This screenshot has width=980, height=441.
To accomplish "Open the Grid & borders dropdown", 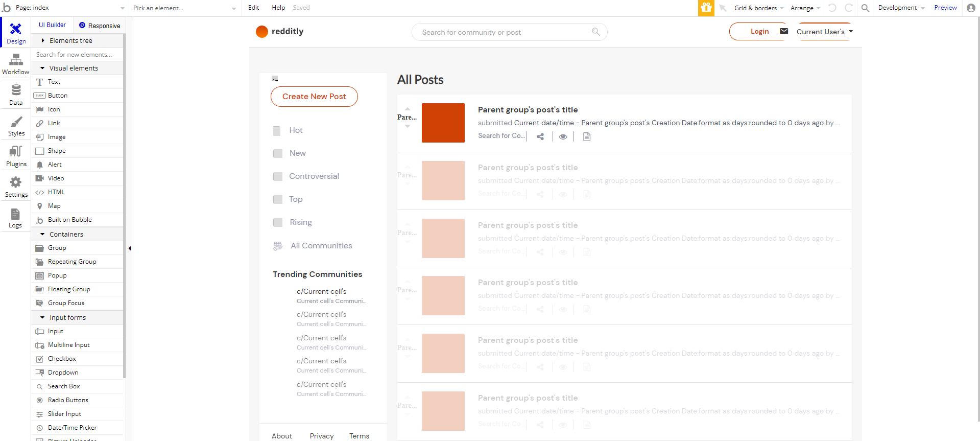I will tap(759, 8).
